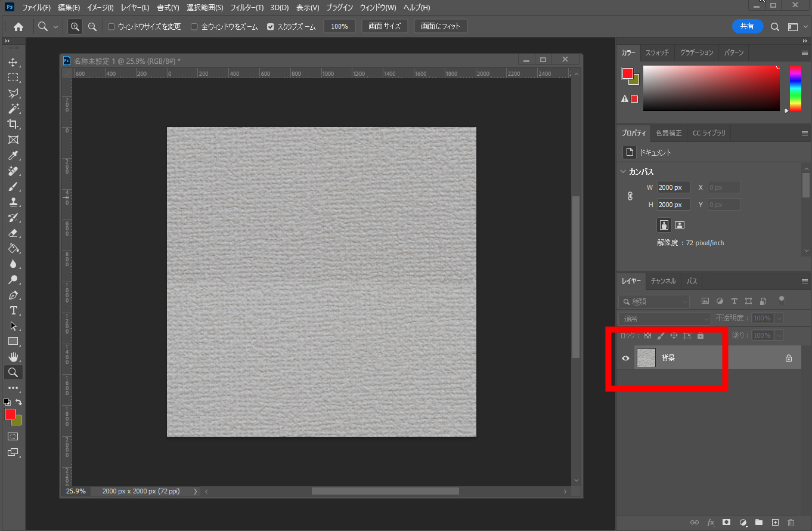Image resolution: width=812 pixels, height=531 pixels.
Task: Open the layer blend mode 通常 dropdown
Action: pos(664,319)
